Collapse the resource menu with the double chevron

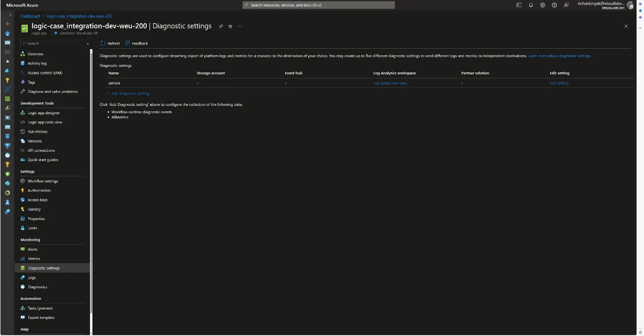click(88, 44)
